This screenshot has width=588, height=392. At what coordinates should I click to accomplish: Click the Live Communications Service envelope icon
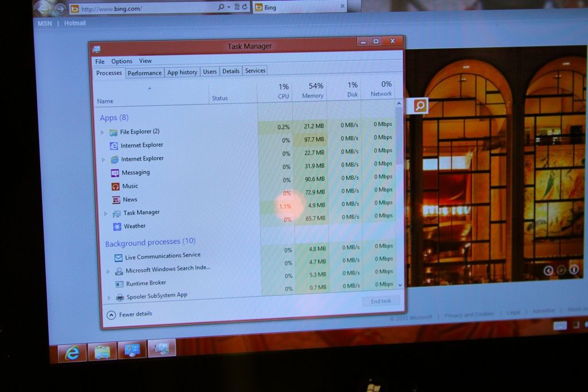(x=118, y=258)
